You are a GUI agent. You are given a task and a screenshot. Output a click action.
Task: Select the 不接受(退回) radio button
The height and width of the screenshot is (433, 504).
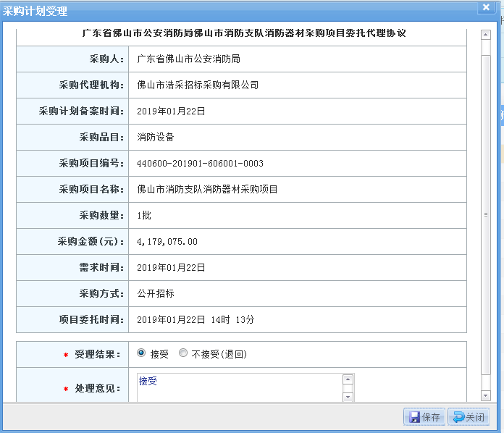(183, 353)
